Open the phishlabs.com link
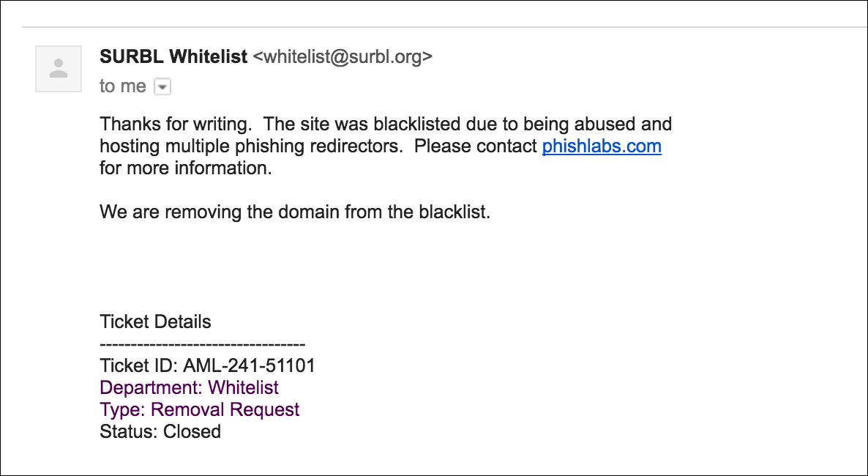Viewport: 868px width, 476px height. click(601, 146)
